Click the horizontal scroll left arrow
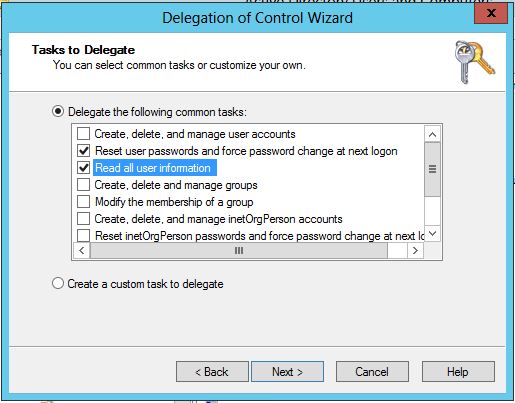The image size is (515, 403). (x=82, y=250)
